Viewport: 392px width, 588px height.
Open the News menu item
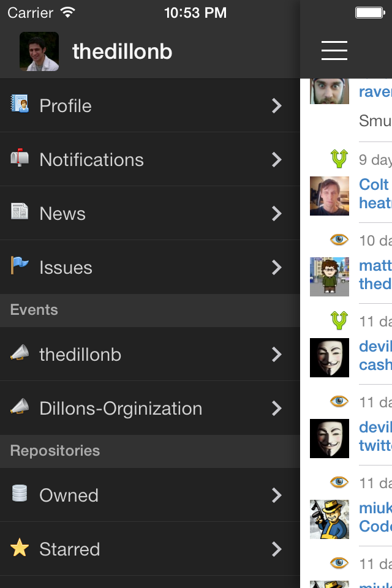pos(62,214)
